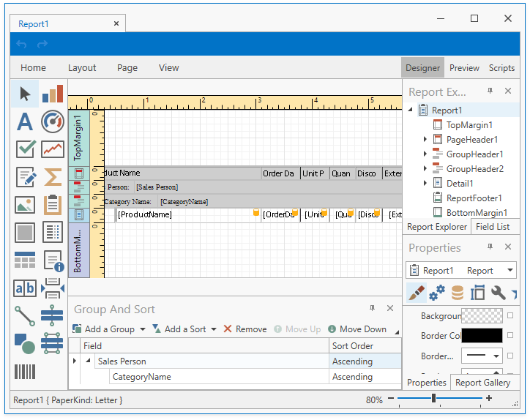
Task: Open Report1 object selector dropdown
Action: point(510,270)
